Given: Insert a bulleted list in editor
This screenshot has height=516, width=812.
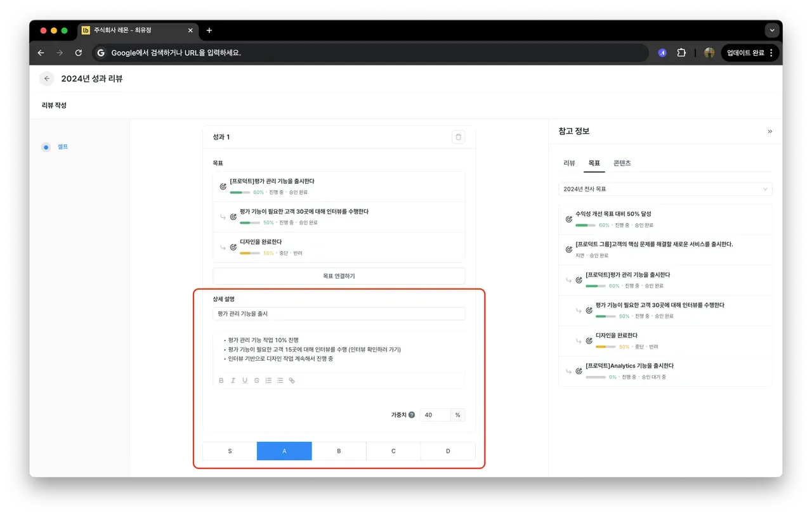Looking at the screenshot, I should (x=280, y=380).
